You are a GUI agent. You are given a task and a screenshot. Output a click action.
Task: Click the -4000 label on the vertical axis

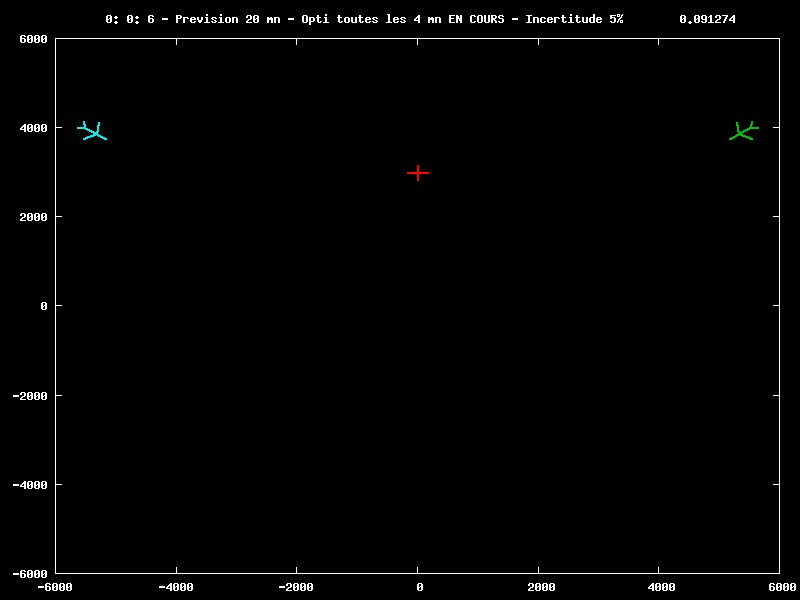28,484
